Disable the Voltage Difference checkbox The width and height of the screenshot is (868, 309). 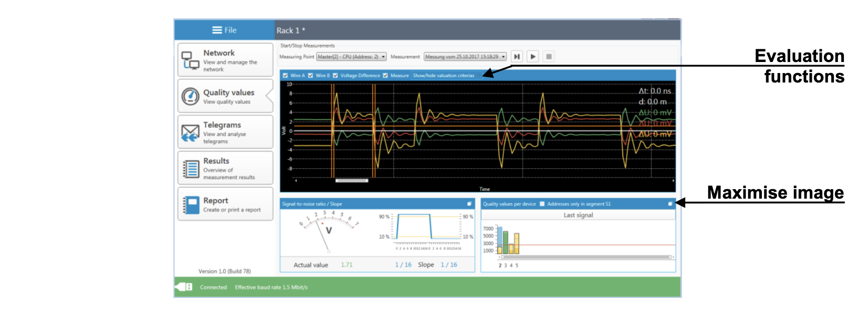[335, 76]
